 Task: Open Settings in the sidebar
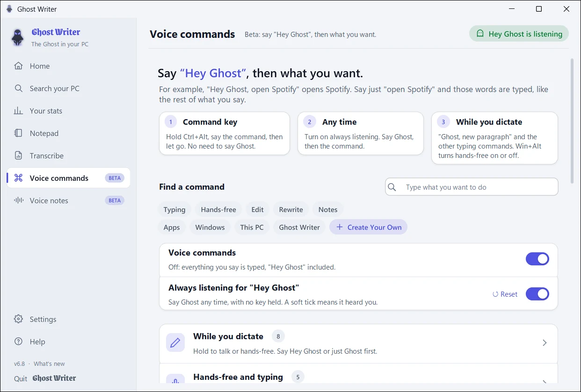click(68, 319)
